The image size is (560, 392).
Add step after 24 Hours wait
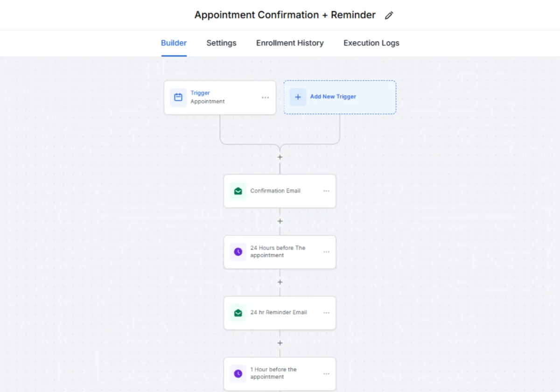280,282
